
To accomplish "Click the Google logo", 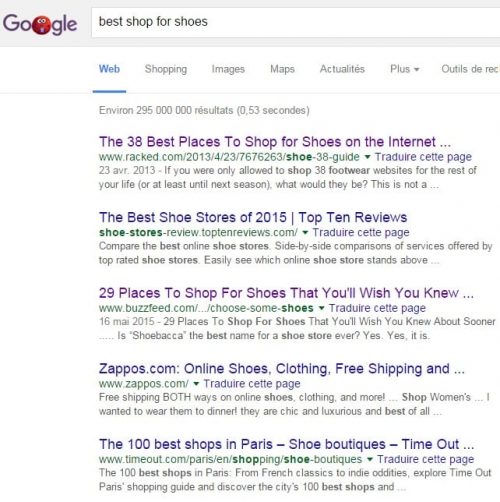I will pyautogui.click(x=40, y=24).
